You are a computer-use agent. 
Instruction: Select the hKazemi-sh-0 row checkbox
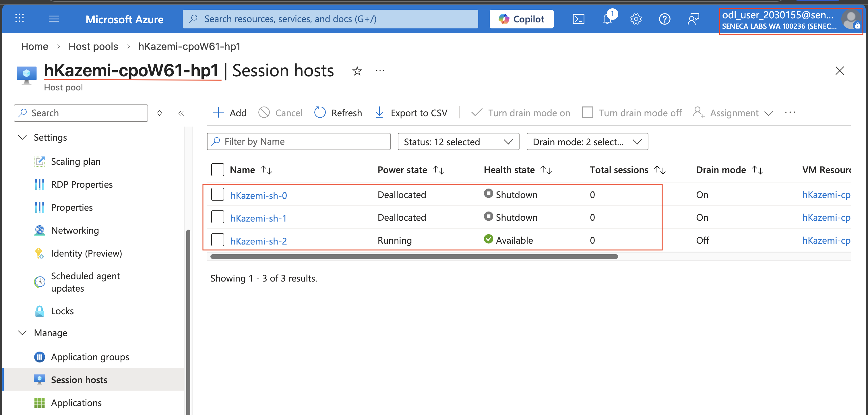(x=218, y=194)
